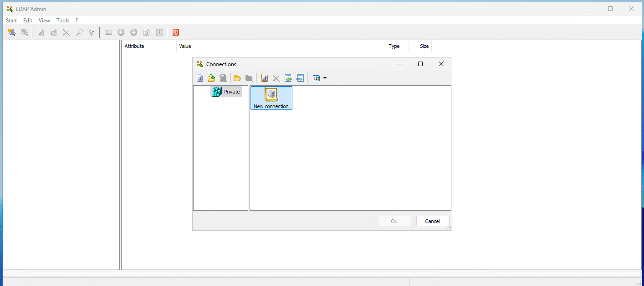Screen dimensions: 644x286
Task: Click the new storage file icon
Action: [x=199, y=78]
